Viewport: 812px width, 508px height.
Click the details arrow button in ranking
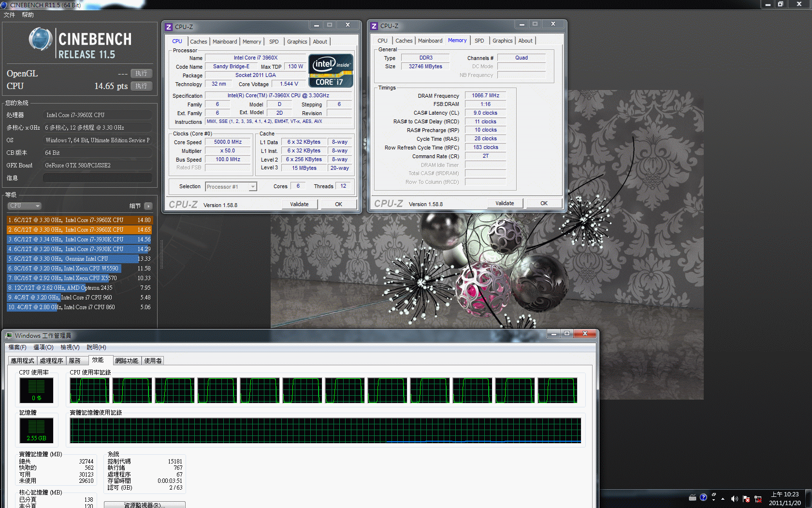(x=148, y=206)
